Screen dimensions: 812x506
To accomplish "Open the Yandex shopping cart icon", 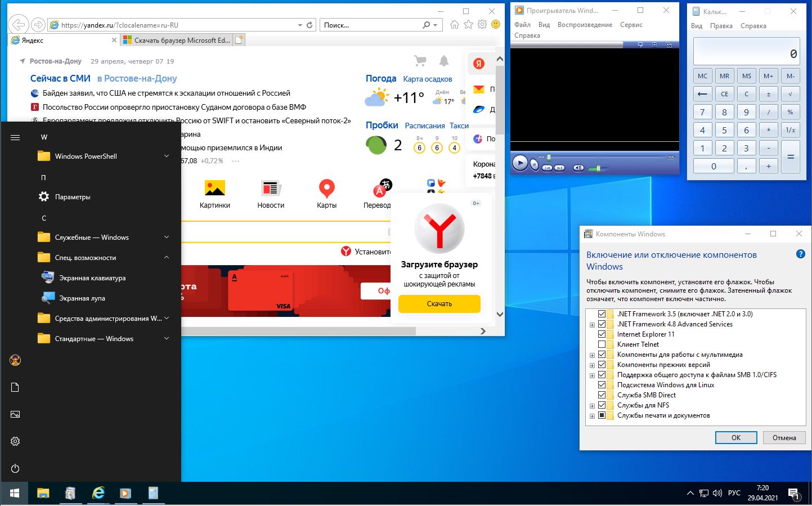I will (x=420, y=60).
